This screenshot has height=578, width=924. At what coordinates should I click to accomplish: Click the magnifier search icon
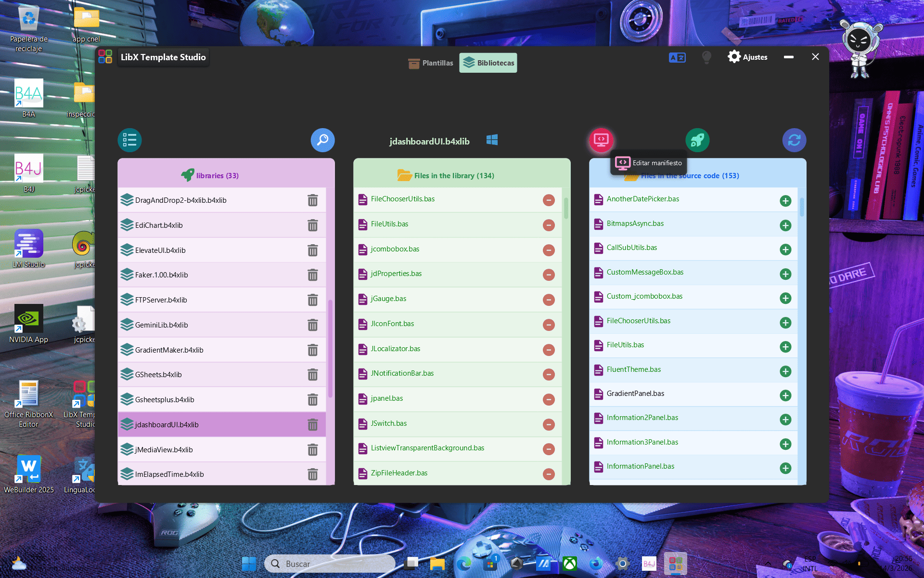pyautogui.click(x=322, y=140)
